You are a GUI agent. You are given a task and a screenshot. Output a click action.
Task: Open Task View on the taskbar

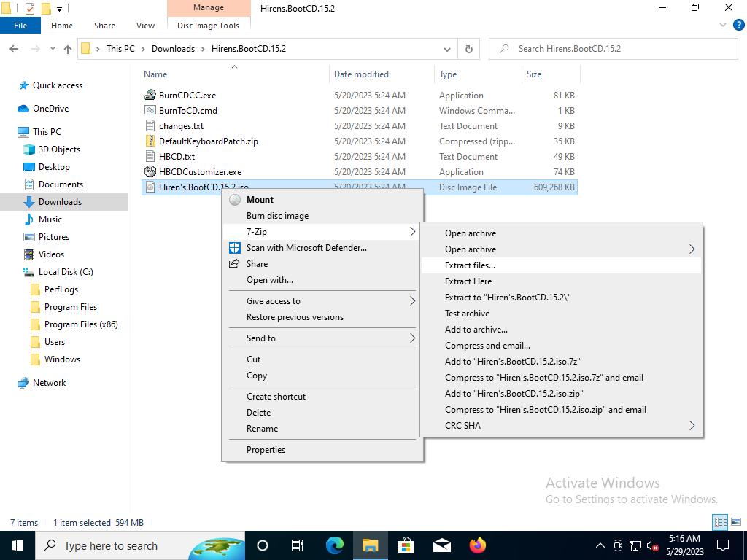tap(298, 545)
